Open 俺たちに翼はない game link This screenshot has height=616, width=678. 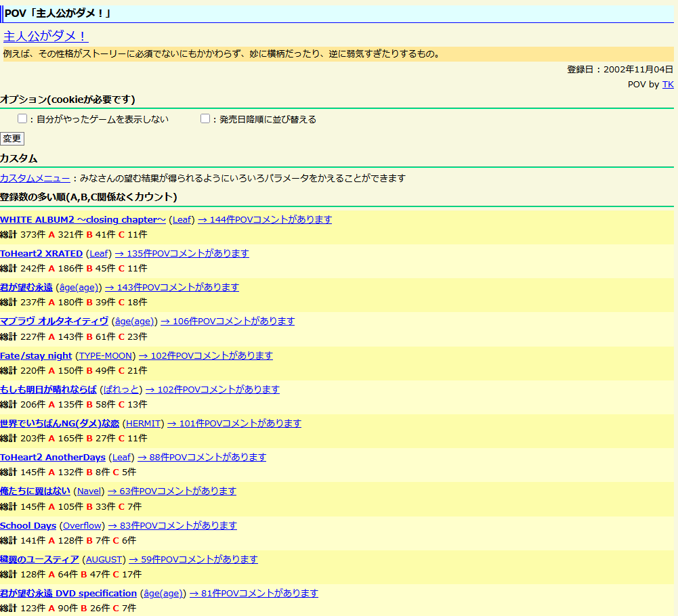35,491
